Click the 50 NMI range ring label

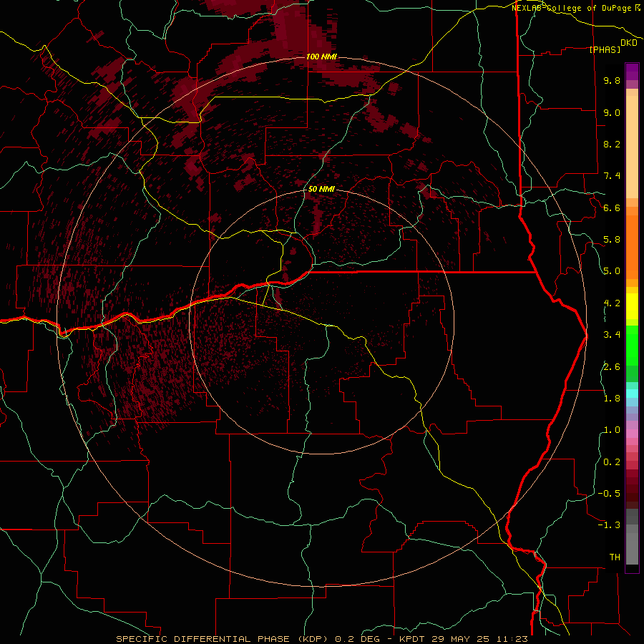(321, 189)
